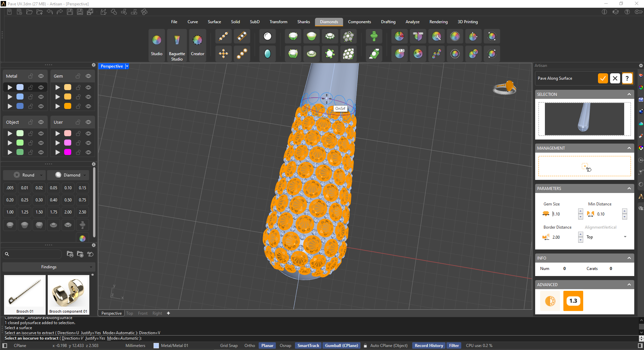Select the teal oval cabochon tool
Image resolution: width=644 pixels, height=350 pixels.
pyautogui.click(x=267, y=54)
